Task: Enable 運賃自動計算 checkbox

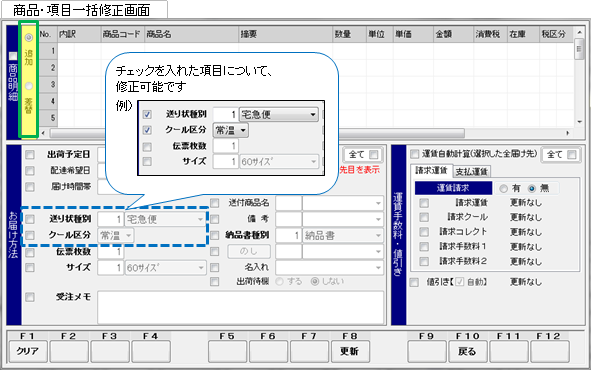Action: (x=414, y=154)
